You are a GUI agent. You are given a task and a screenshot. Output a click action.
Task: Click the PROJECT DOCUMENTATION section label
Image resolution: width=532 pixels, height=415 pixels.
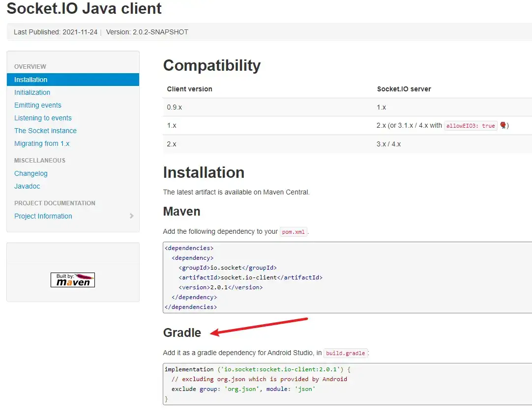pos(55,203)
